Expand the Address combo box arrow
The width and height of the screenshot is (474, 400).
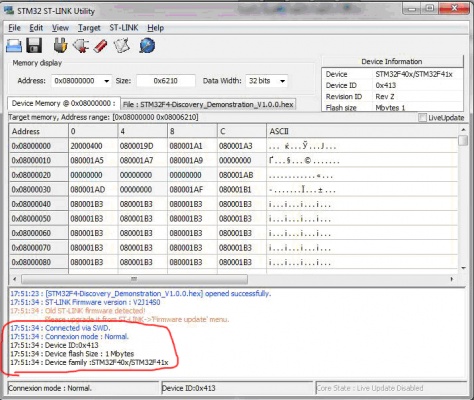coord(106,81)
